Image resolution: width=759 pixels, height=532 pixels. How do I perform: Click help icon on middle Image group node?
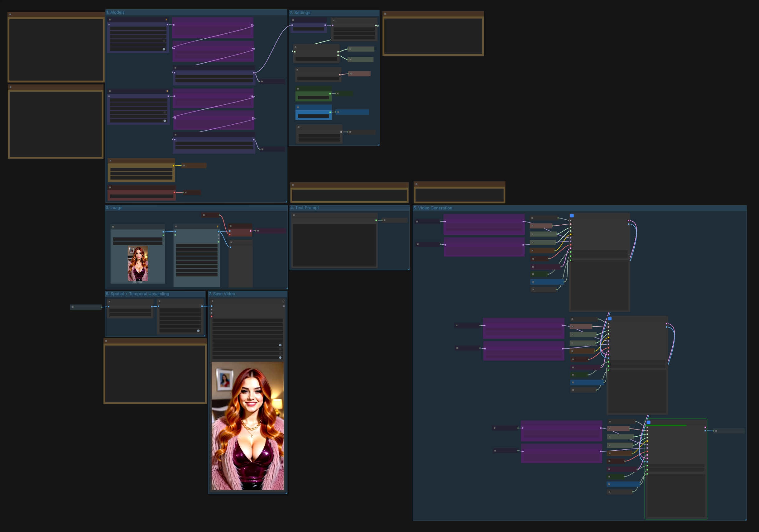coord(217,227)
